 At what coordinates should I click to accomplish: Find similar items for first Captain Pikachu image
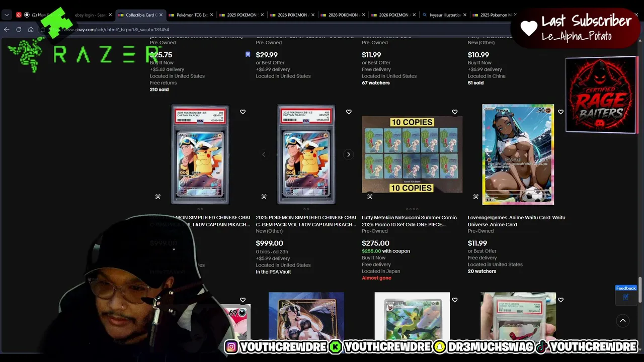point(158,197)
